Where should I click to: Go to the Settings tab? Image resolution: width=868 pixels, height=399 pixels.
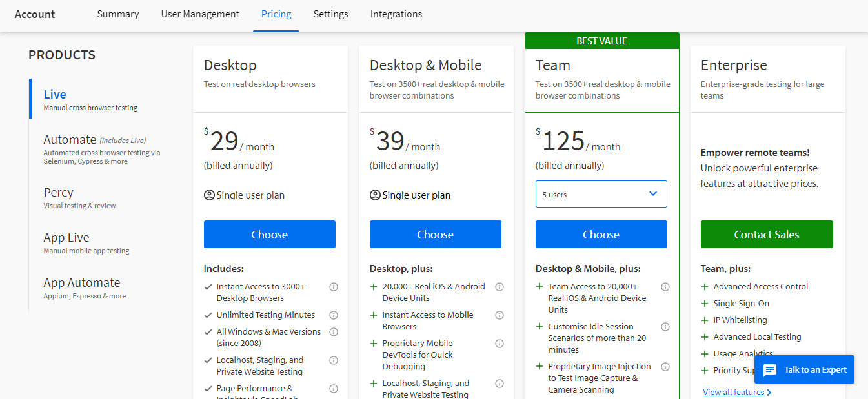click(x=331, y=14)
